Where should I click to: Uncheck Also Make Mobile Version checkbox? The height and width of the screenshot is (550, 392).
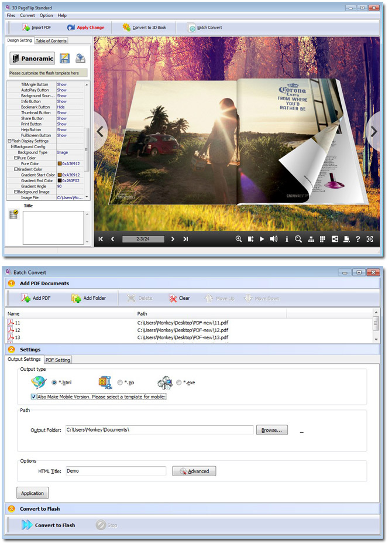[x=33, y=397]
